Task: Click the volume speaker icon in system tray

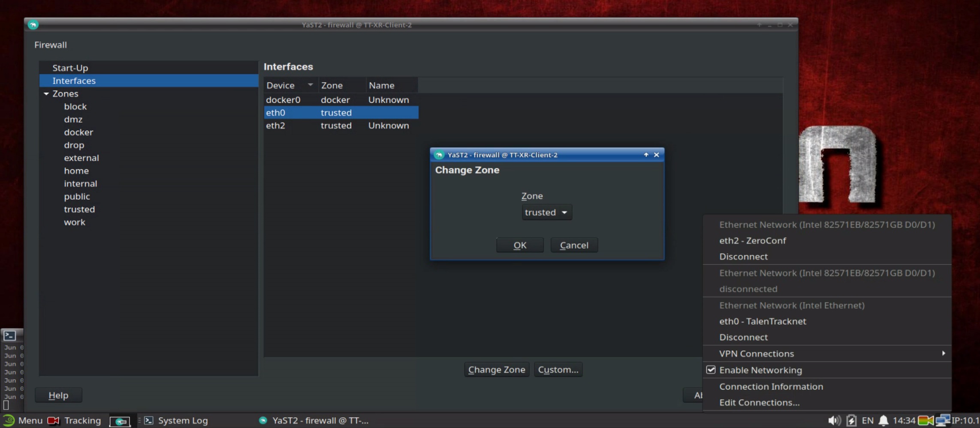Action: pyautogui.click(x=834, y=420)
